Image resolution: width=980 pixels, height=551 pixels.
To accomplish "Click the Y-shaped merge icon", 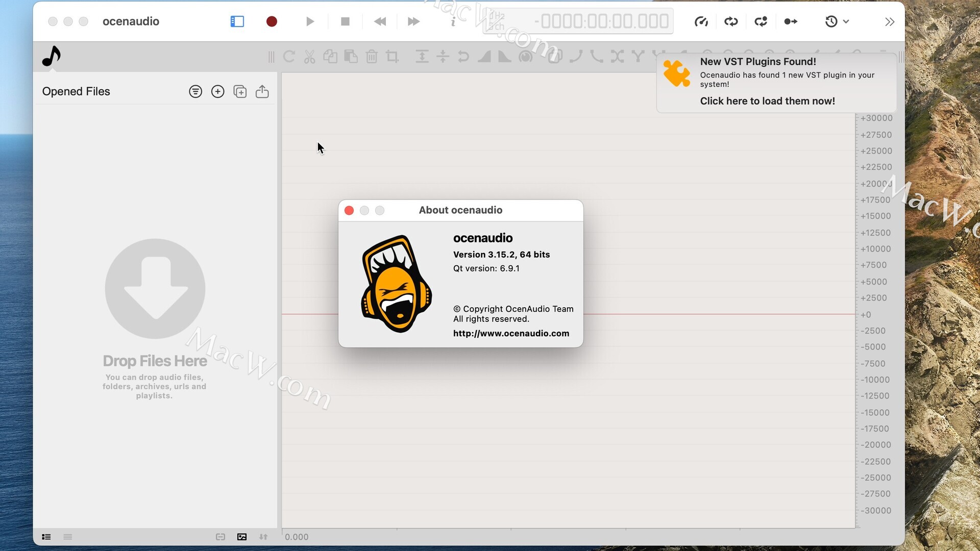I will 638,57.
